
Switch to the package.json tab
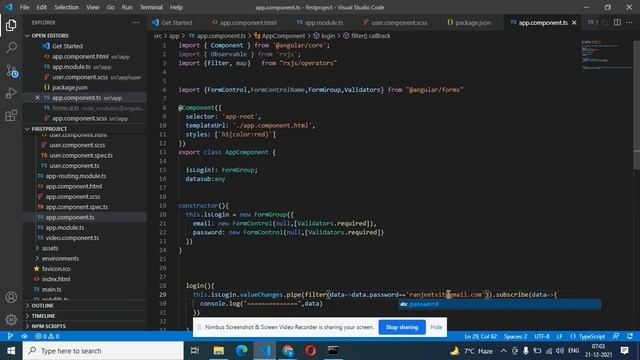point(473,22)
